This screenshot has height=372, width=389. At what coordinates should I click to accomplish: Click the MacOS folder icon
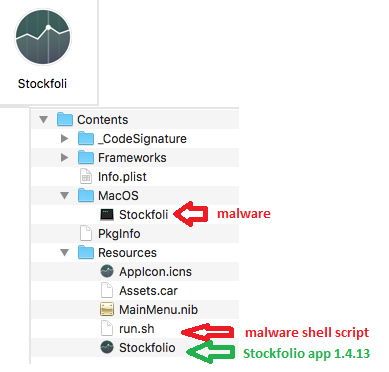(x=86, y=195)
